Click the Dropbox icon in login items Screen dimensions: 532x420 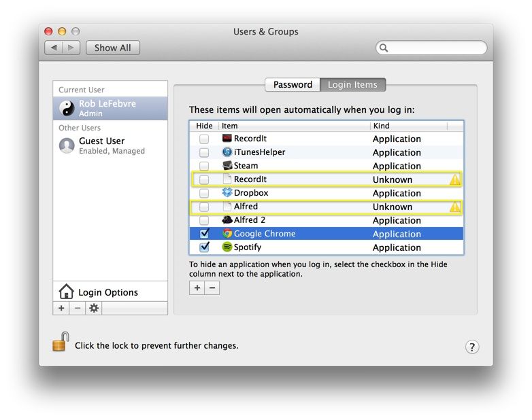[x=227, y=193]
